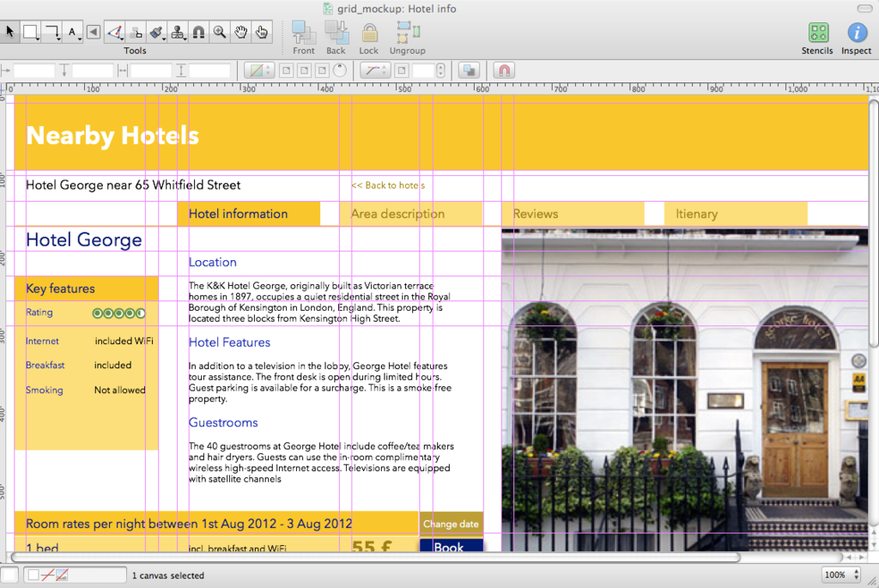Click the line corner style square button

[402, 70]
